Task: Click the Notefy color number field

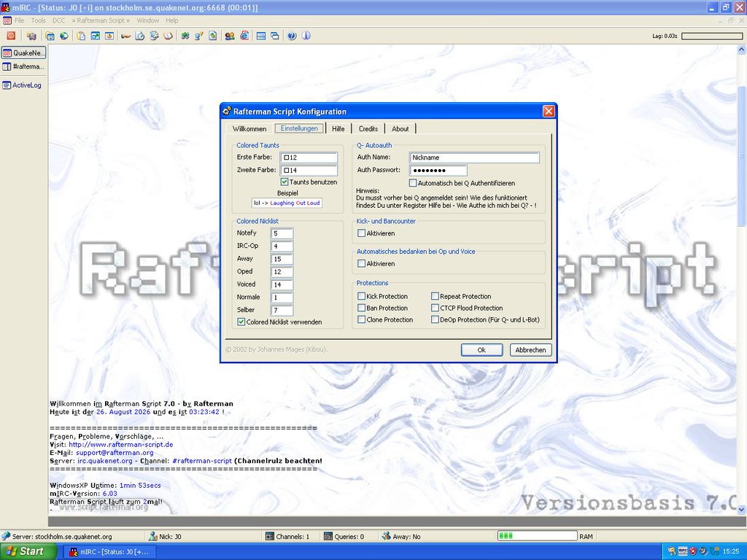Action: 282,233
